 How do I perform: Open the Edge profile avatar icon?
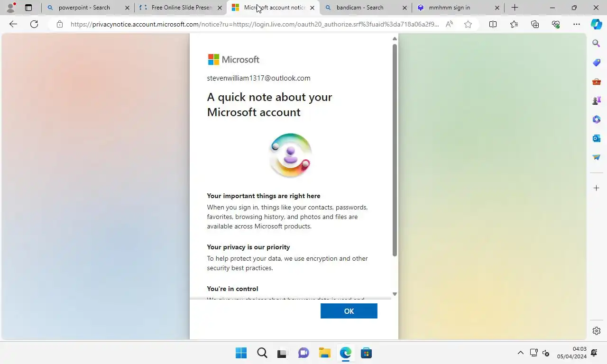[x=10, y=8]
